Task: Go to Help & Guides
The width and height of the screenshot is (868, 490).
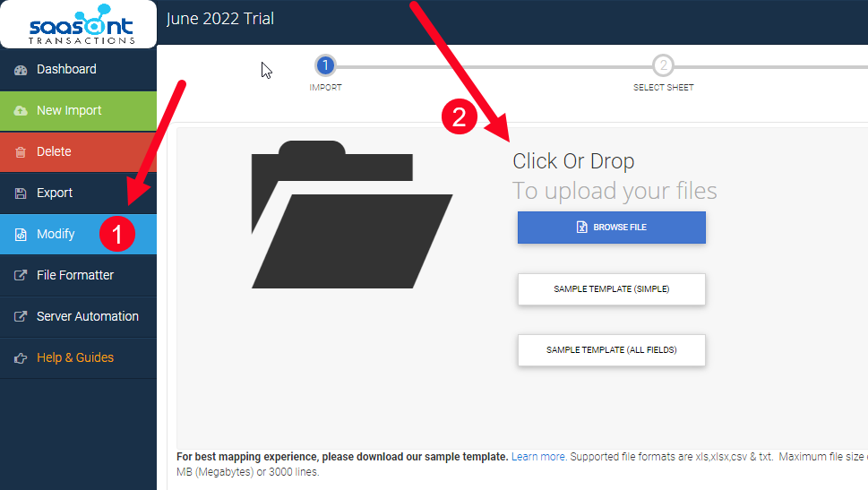Action: point(75,357)
